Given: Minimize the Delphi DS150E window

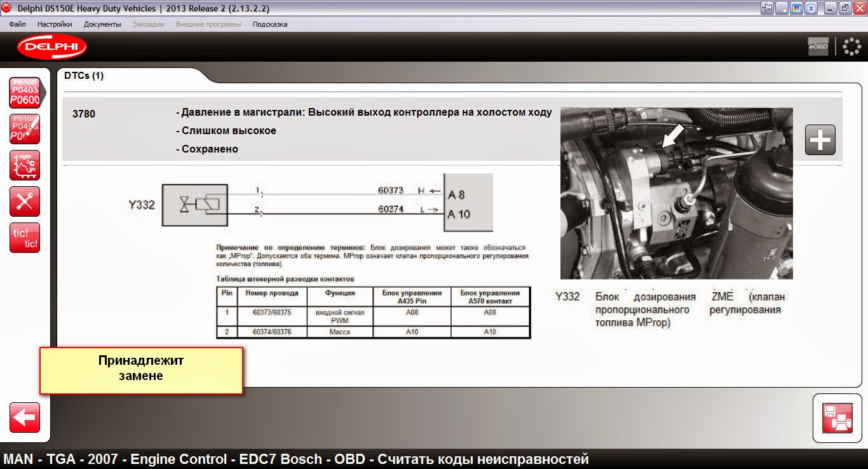Looking at the screenshot, I should click(x=831, y=8).
